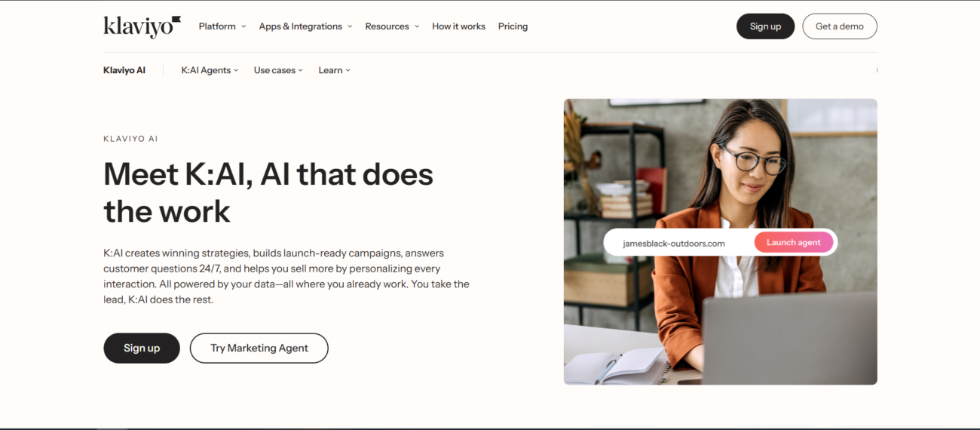Click the chevron icon beside Use cases
This screenshot has width=980, height=430.
click(300, 70)
